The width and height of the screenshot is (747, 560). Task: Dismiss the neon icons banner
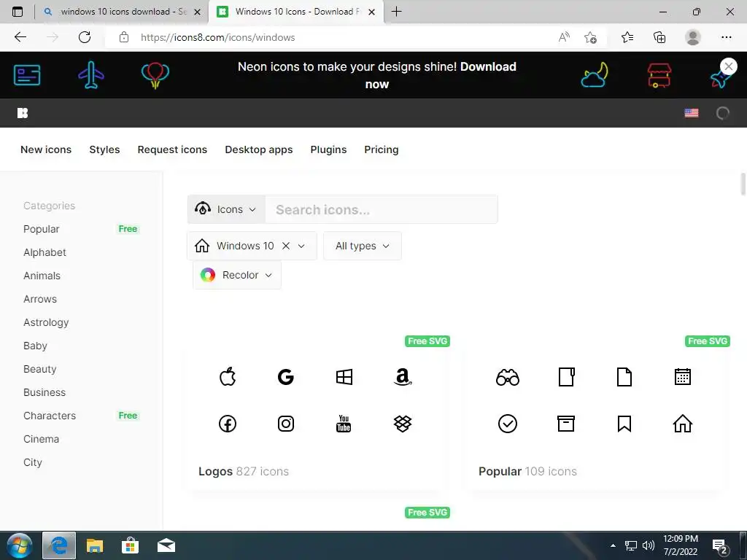coord(729,66)
